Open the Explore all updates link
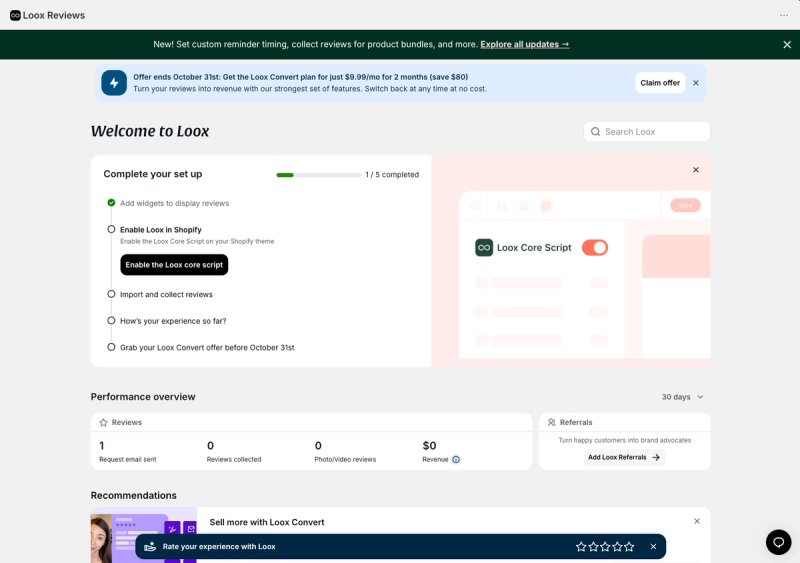The height and width of the screenshot is (563, 800). point(524,44)
